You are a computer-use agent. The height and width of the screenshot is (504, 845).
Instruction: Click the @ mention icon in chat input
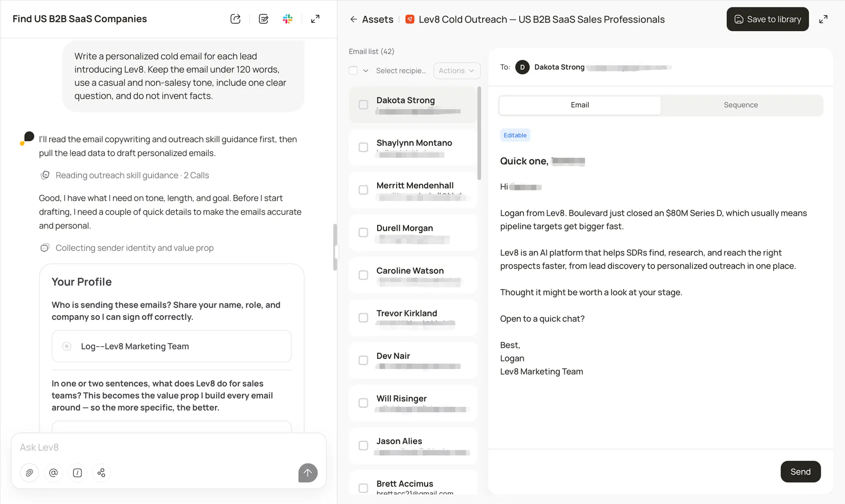(53, 473)
